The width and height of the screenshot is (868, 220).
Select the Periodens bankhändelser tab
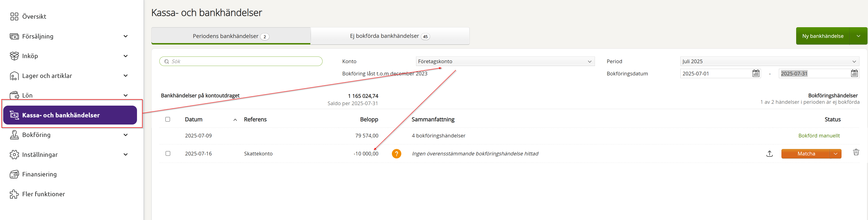230,36
